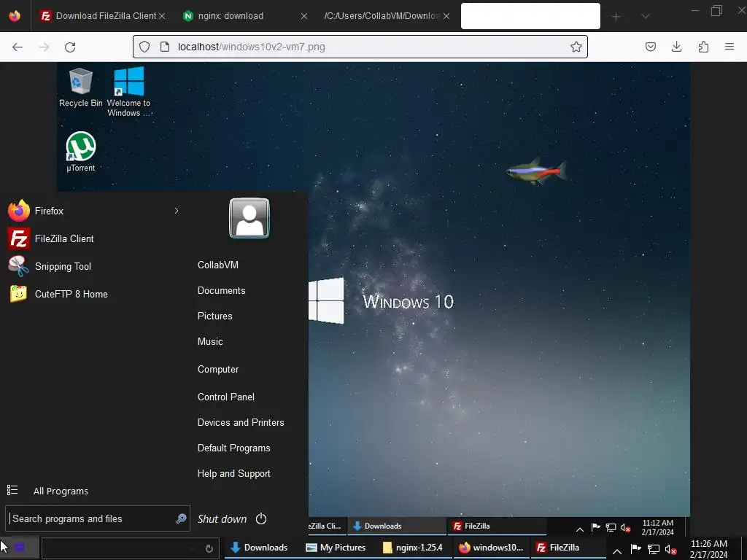This screenshot has width=747, height=560.
Task: Click the search magnifier icon in Start menu
Action: tap(181, 518)
